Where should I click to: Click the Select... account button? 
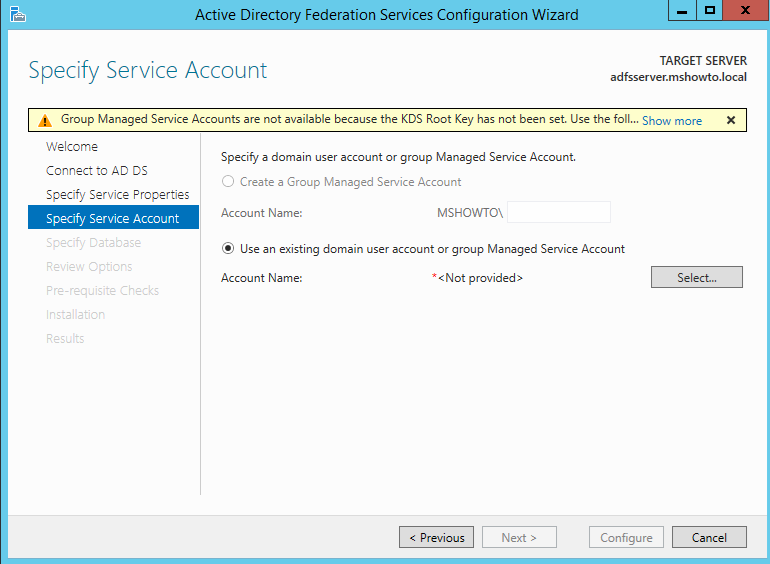point(696,277)
